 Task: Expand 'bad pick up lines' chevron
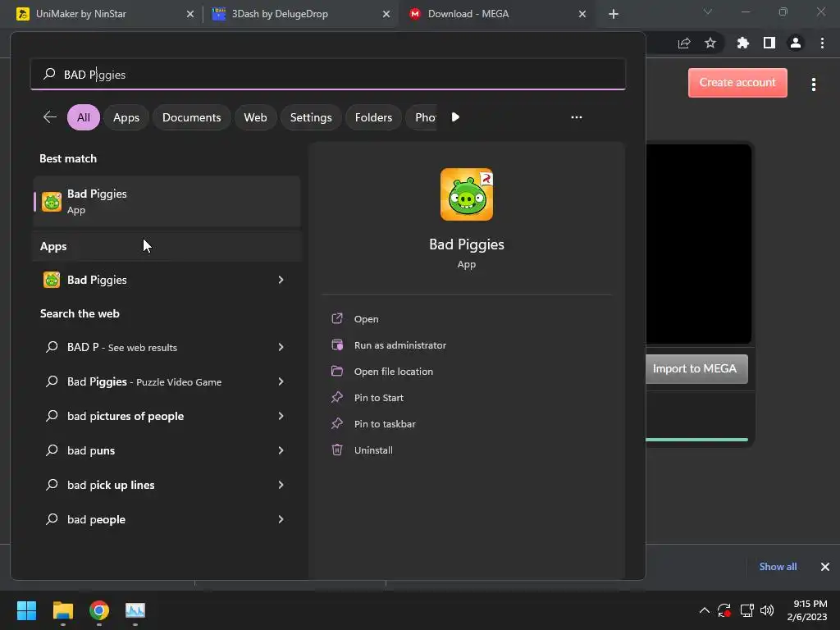tap(281, 485)
